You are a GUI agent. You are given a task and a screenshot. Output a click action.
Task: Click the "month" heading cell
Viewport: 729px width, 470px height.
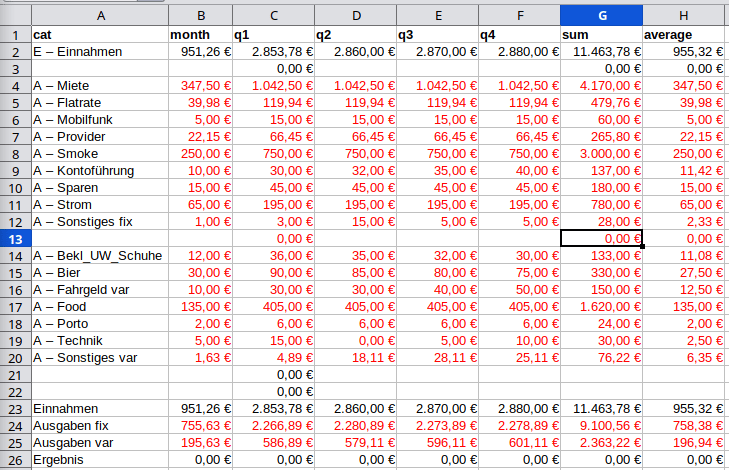(x=200, y=34)
